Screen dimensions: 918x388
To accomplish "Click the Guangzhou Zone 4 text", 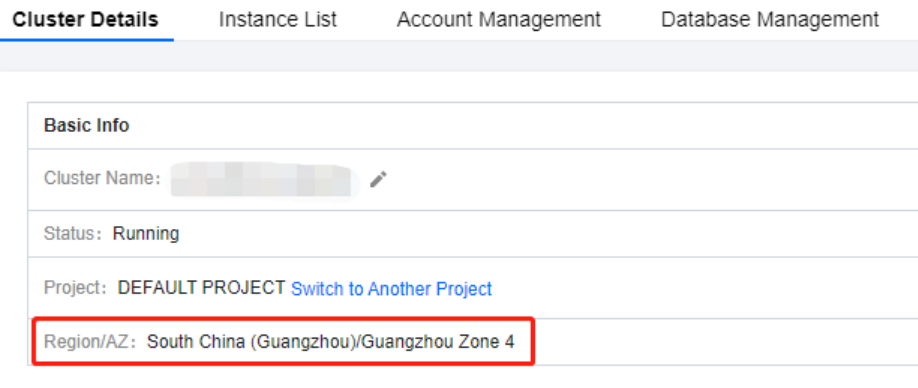I will pyautogui.click(x=438, y=342).
